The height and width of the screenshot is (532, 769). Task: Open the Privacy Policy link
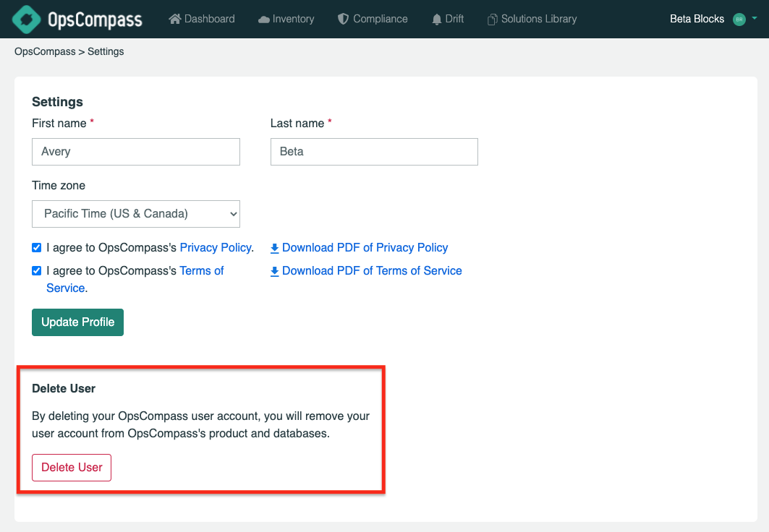pos(215,247)
